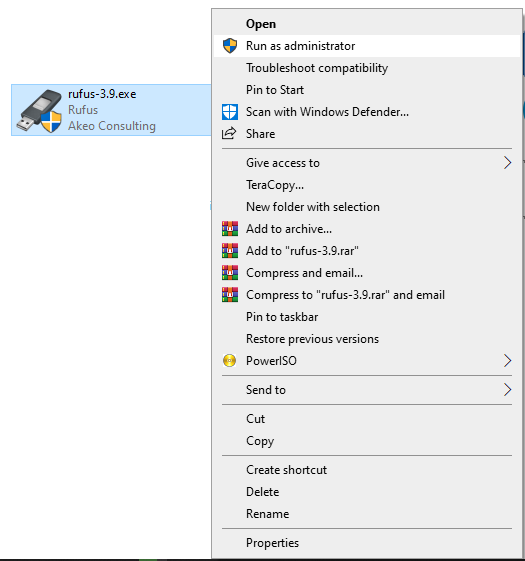This screenshot has height=561, width=525.
Task: Select Pin to Start
Action: (x=366, y=90)
